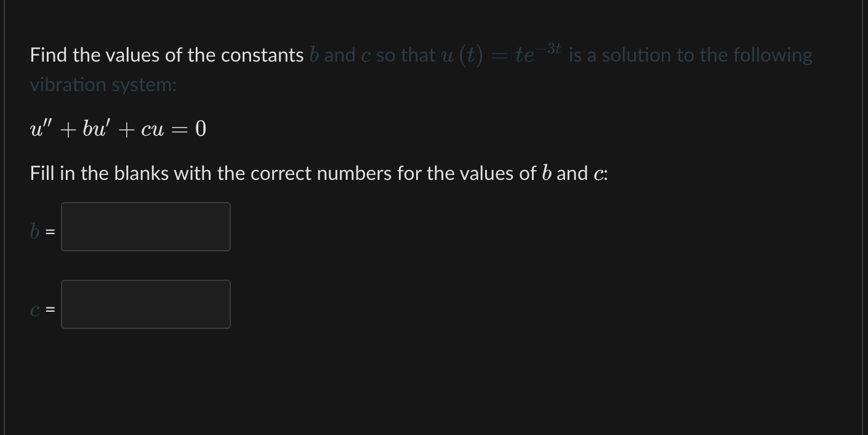Image resolution: width=868 pixels, height=435 pixels.
Task: Click the 'c =' label beside second blank
Action: 42,311
